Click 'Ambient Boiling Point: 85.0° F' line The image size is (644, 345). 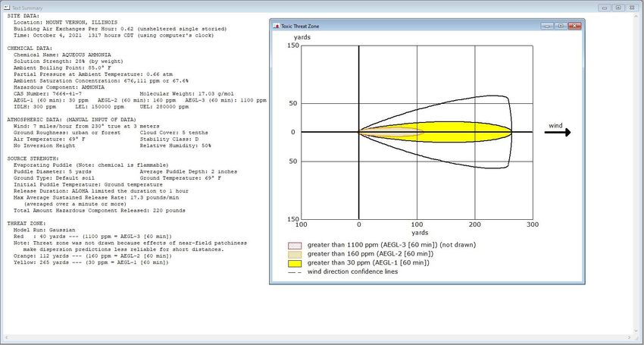tap(62, 67)
